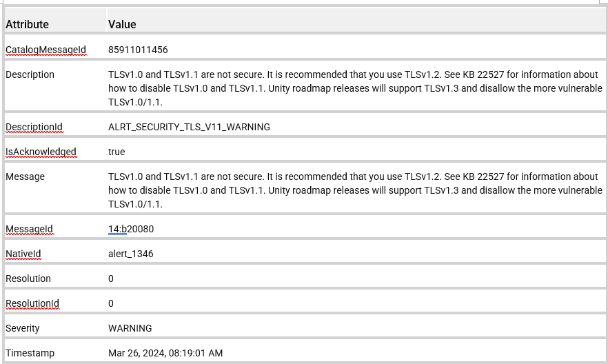Viewport: 608px width, 364px height.
Task: Click the Attribute column header
Action: coord(28,24)
